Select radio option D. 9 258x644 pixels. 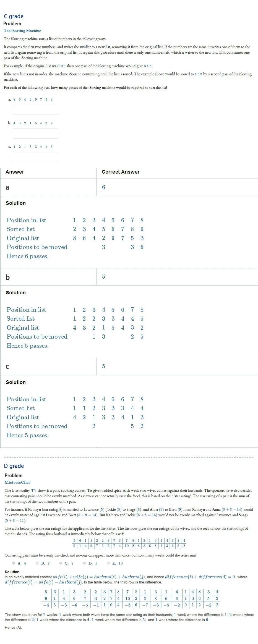[84, 563]
